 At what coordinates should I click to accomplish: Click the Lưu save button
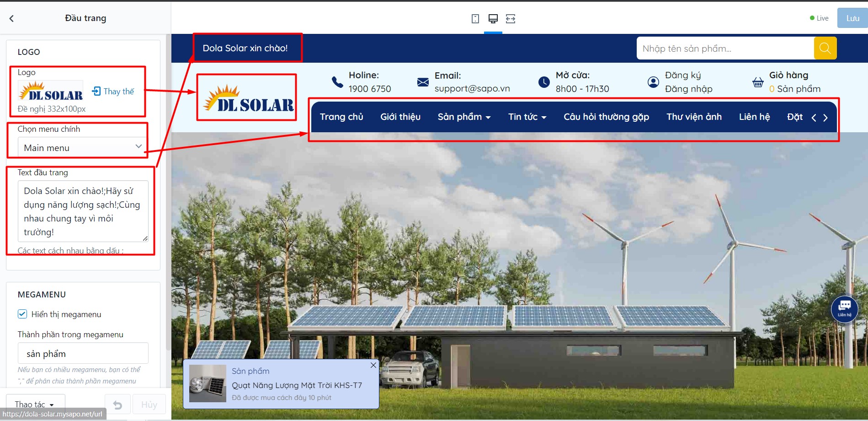[x=852, y=18]
